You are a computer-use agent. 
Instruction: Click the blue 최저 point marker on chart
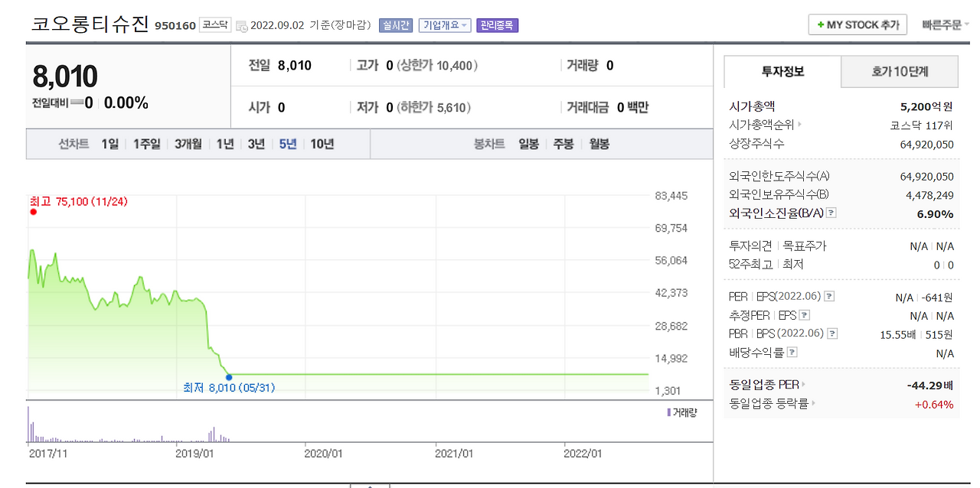[x=229, y=376]
